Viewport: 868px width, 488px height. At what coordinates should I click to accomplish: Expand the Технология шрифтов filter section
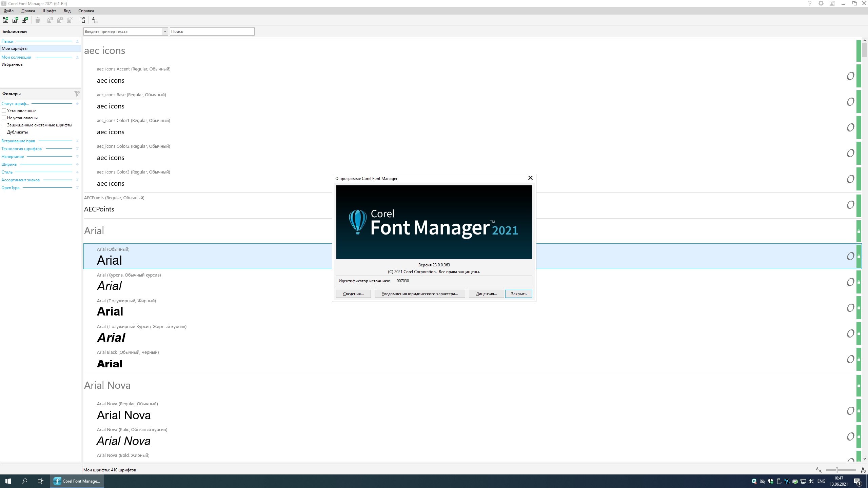[x=77, y=149]
